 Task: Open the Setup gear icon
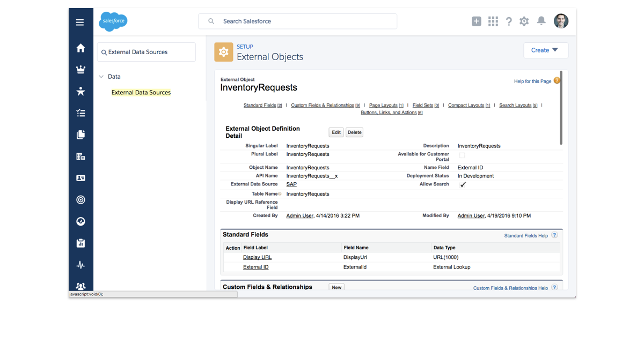(524, 21)
